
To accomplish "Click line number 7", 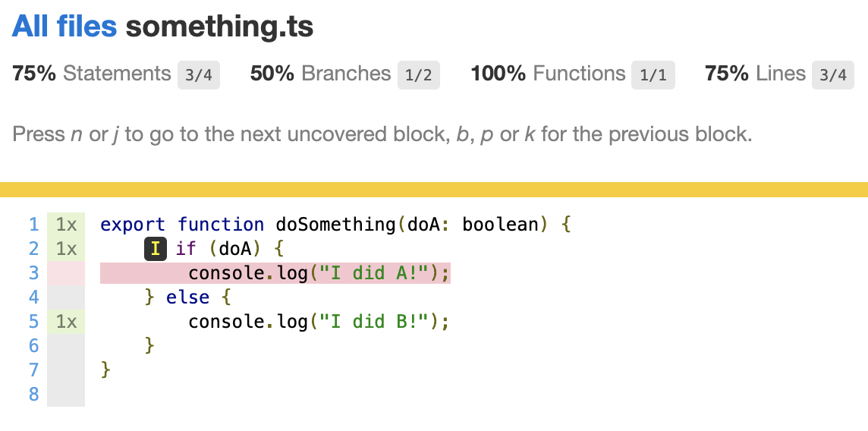I will click(x=34, y=370).
